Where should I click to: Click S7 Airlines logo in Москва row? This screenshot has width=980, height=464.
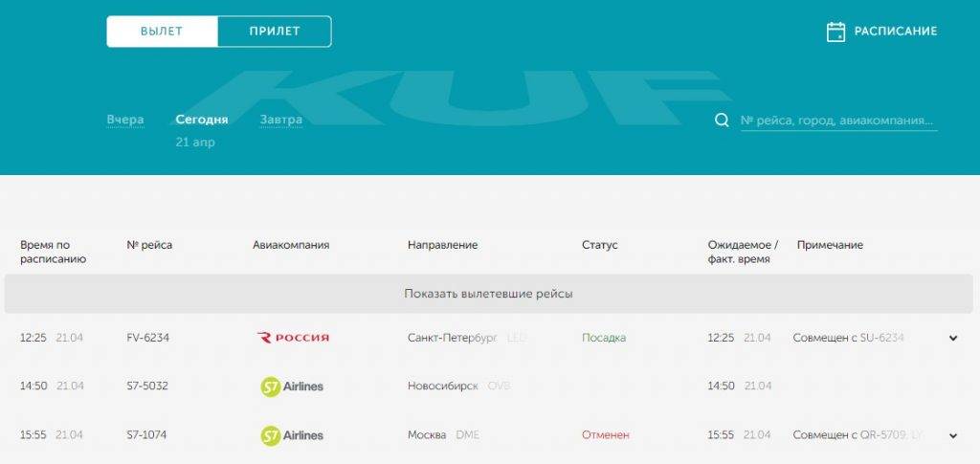292,435
